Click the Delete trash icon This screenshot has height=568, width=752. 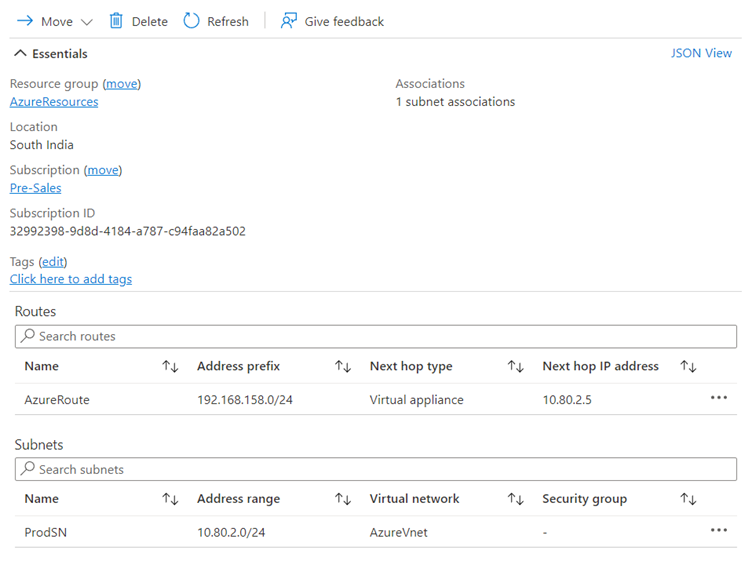[x=116, y=21]
